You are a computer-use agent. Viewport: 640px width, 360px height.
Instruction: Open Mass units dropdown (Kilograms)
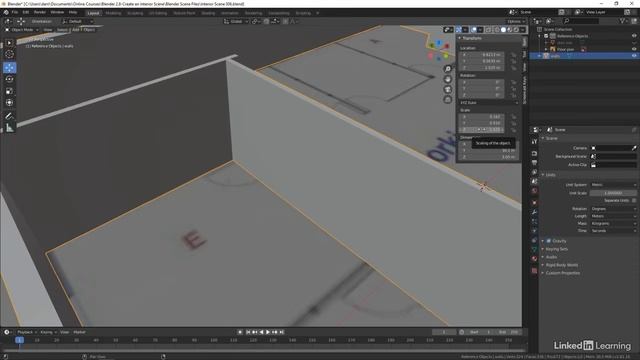point(613,223)
